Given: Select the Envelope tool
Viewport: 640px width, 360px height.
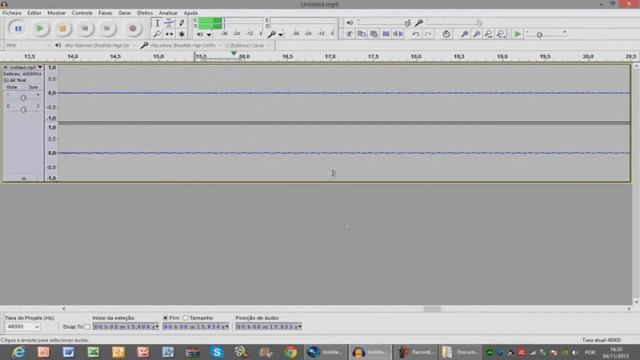Looking at the screenshot, I should (169, 23).
